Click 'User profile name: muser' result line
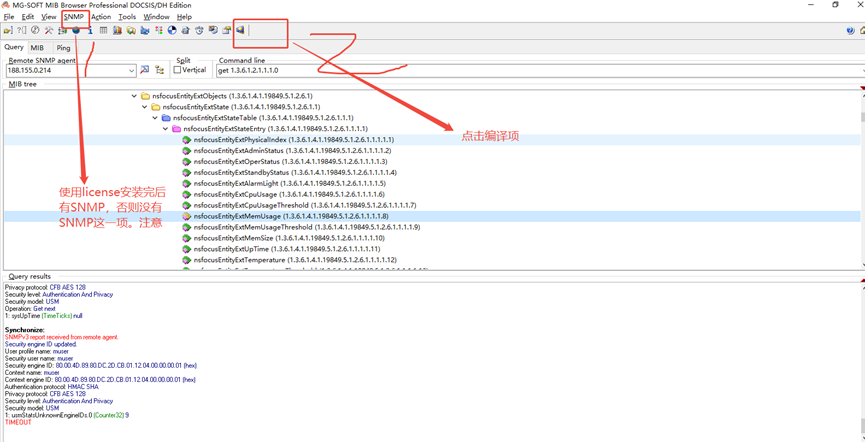The image size is (865, 442). tap(39, 351)
